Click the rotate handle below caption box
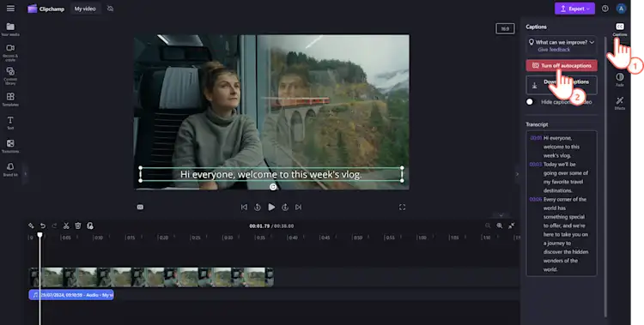This screenshot has width=644, height=325. (273, 187)
